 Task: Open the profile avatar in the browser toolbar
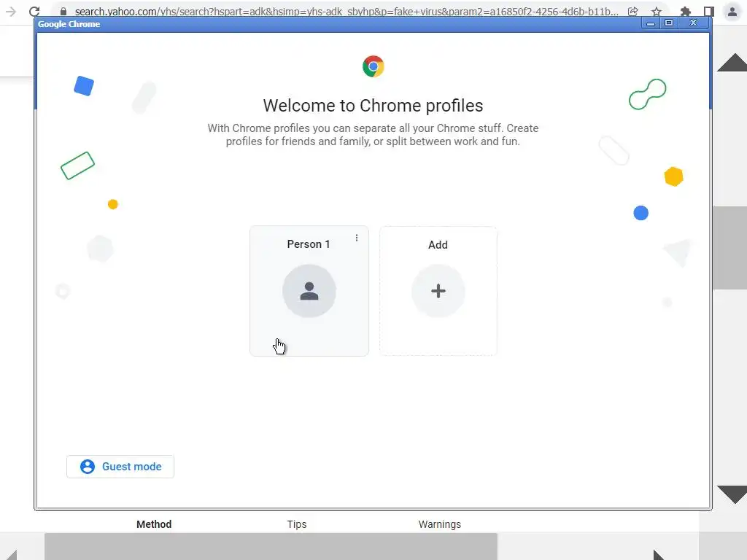click(x=732, y=12)
